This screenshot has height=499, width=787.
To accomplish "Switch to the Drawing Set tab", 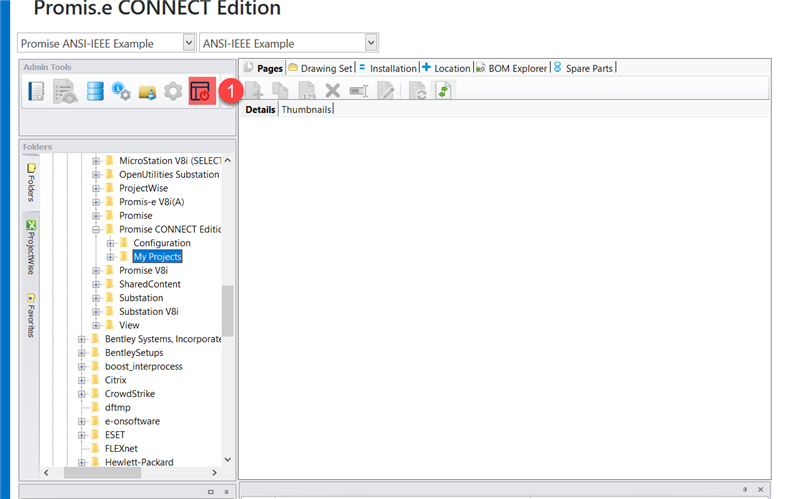I will [320, 68].
